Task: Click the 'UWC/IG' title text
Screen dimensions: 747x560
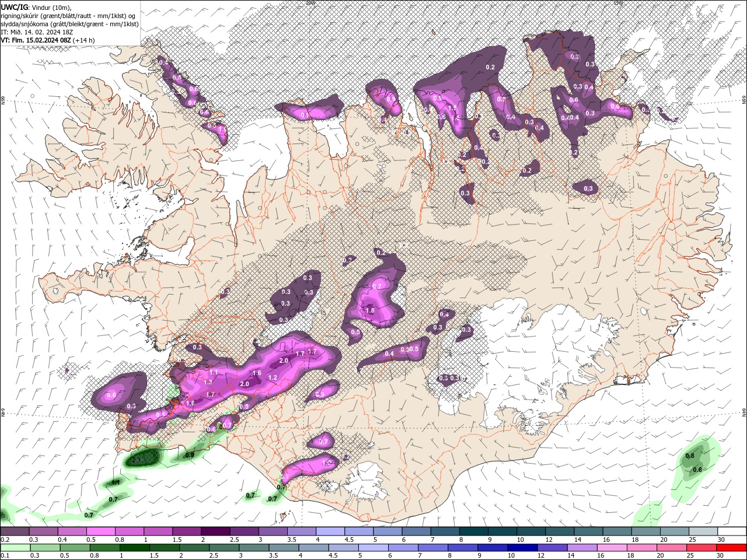Action: pos(14,7)
